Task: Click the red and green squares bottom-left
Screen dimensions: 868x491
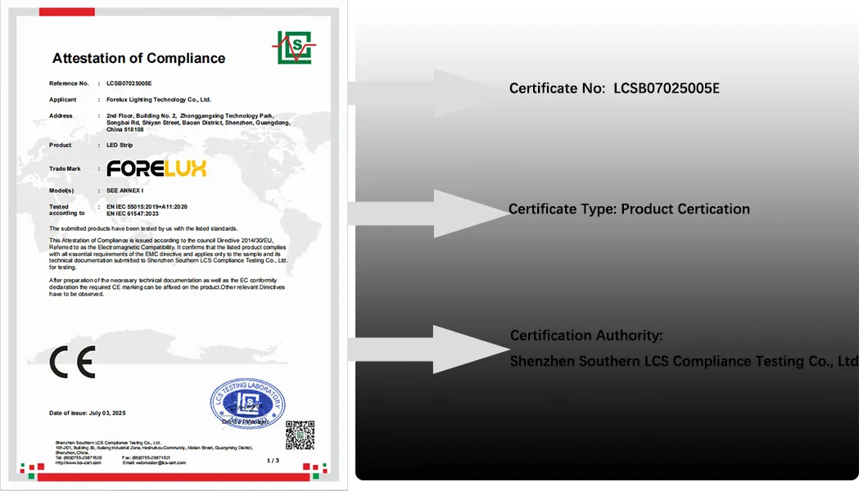Action: coord(32,470)
